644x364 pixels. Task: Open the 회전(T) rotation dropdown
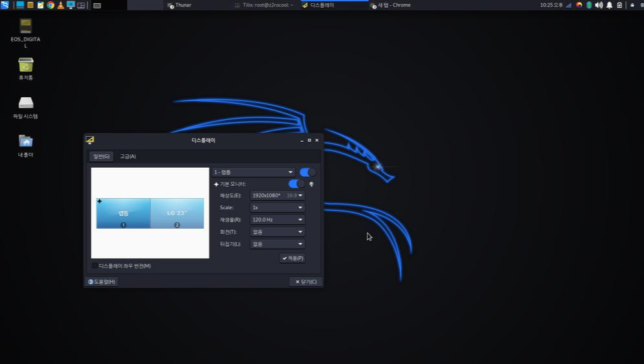click(278, 232)
